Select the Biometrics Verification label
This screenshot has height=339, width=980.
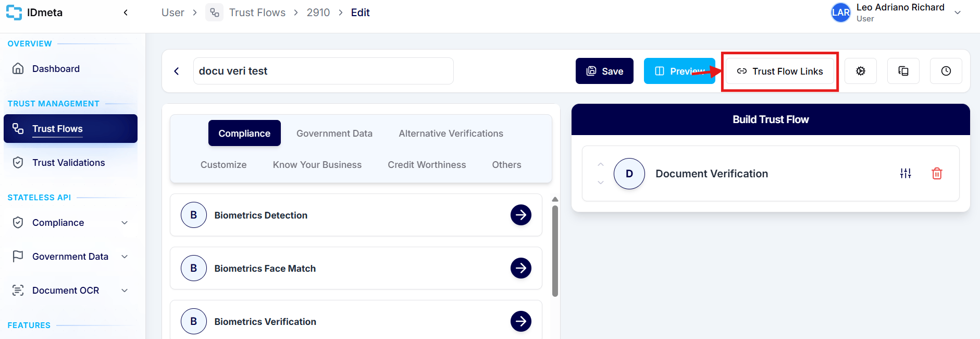(265, 322)
